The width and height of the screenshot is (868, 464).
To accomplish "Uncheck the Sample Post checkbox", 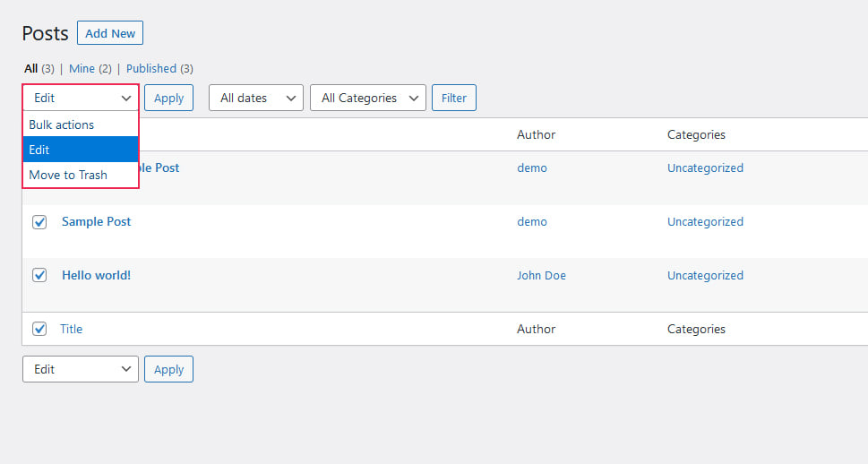I will point(39,222).
